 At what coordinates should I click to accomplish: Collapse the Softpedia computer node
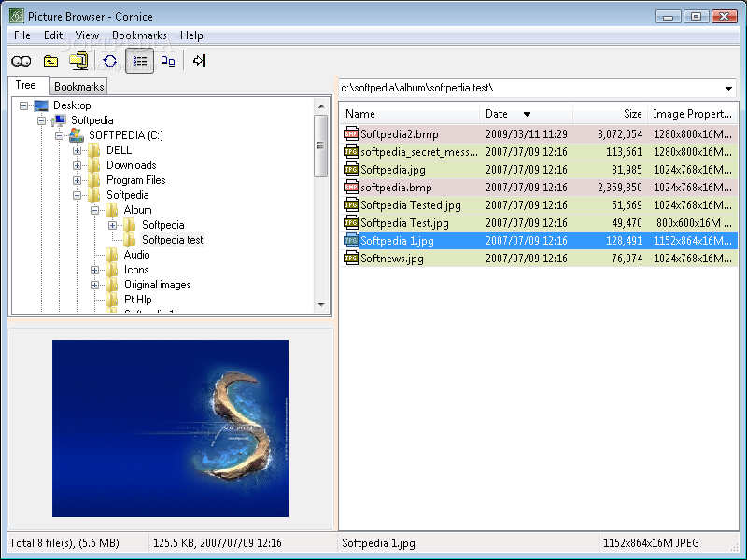[41, 120]
